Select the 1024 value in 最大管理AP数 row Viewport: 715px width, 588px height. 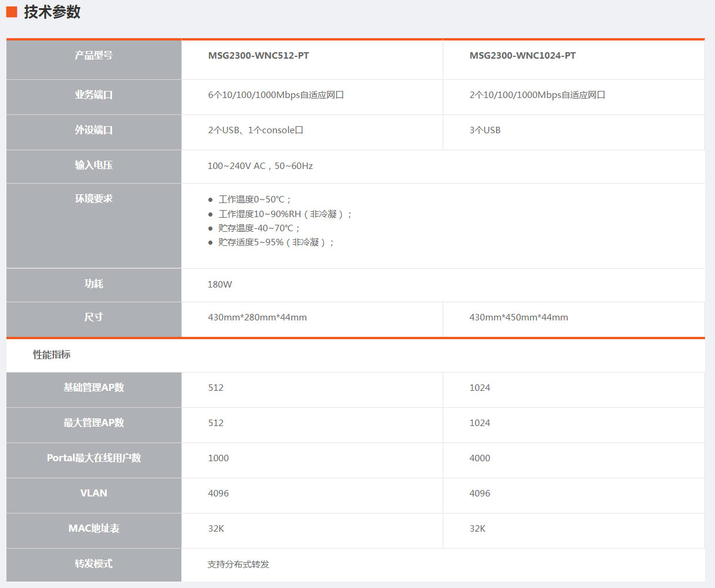[x=480, y=423]
